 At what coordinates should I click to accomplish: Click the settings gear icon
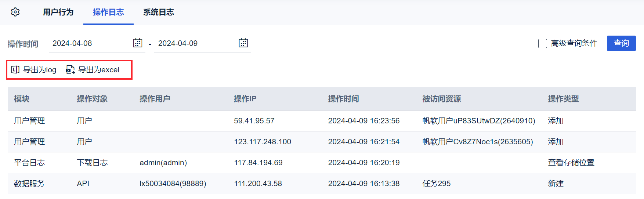click(15, 12)
